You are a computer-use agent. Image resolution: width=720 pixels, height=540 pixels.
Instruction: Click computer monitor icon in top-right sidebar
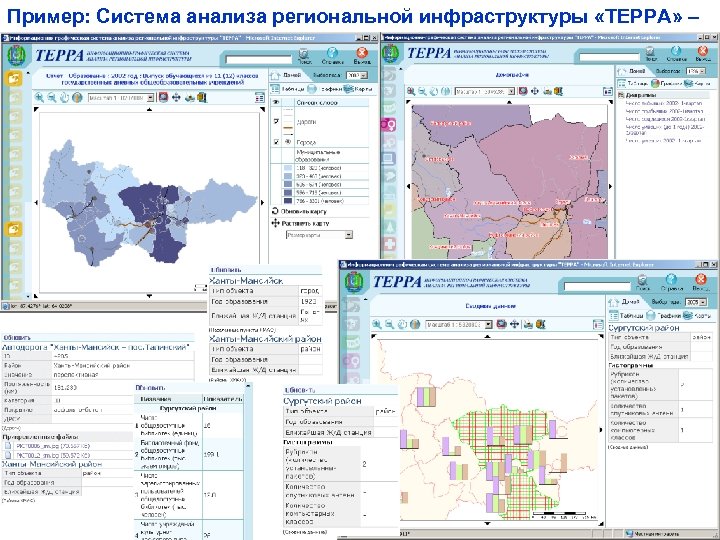point(388,158)
